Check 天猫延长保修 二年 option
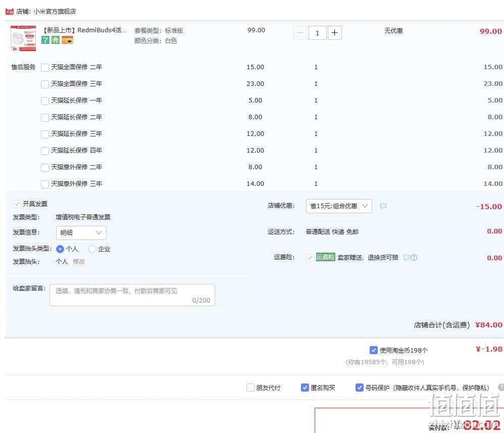Screen dimensions: 504x433 [x=45, y=117]
